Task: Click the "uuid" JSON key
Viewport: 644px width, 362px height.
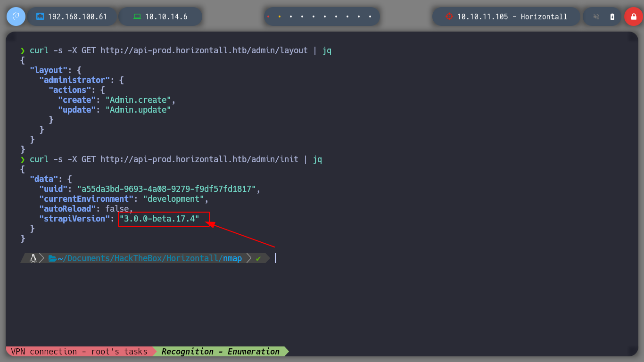Action: click(53, 189)
